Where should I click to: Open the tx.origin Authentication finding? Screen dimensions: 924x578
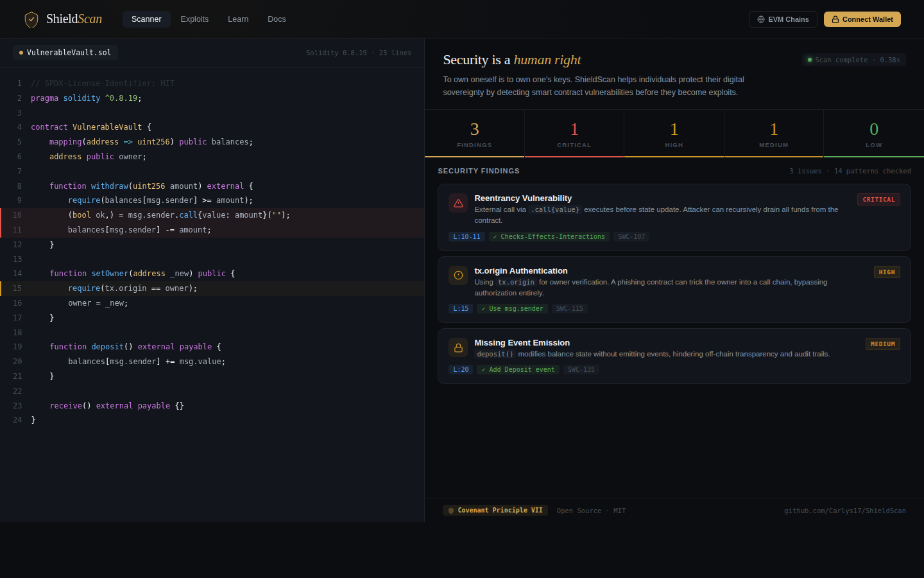pyautogui.click(x=674, y=290)
